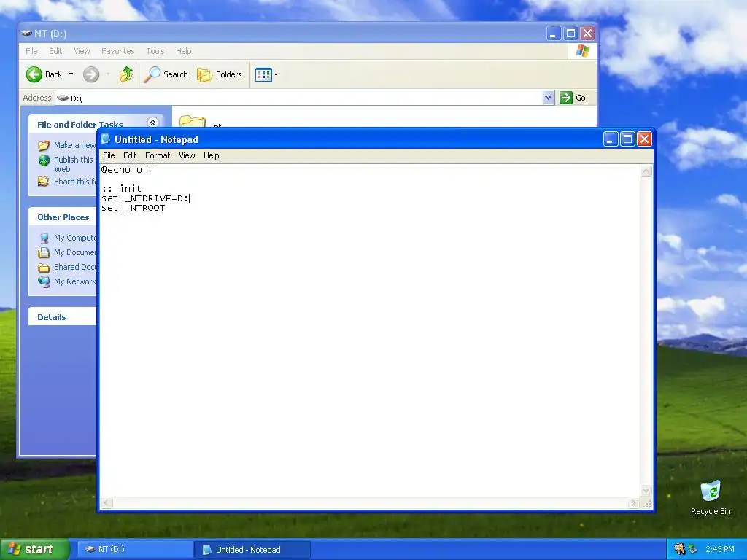Expand the Views dropdown arrow
The height and width of the screenshot is (560, 747).
click(x=276, y=75)
